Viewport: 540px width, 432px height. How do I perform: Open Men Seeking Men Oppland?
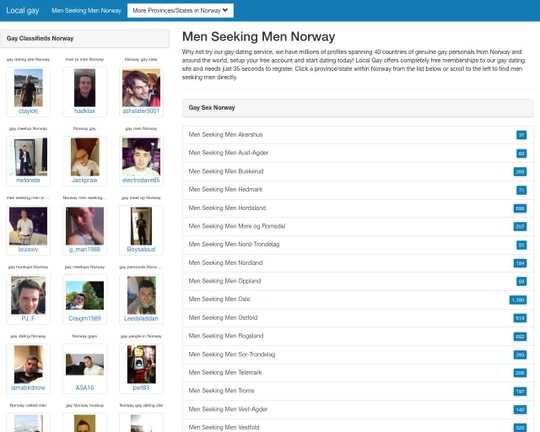click(358, 281)
